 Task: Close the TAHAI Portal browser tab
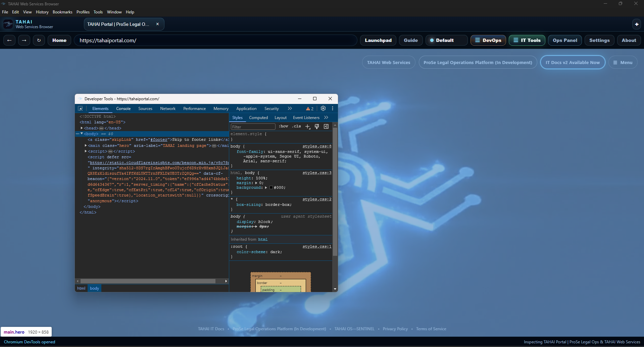tap(157, 24)
